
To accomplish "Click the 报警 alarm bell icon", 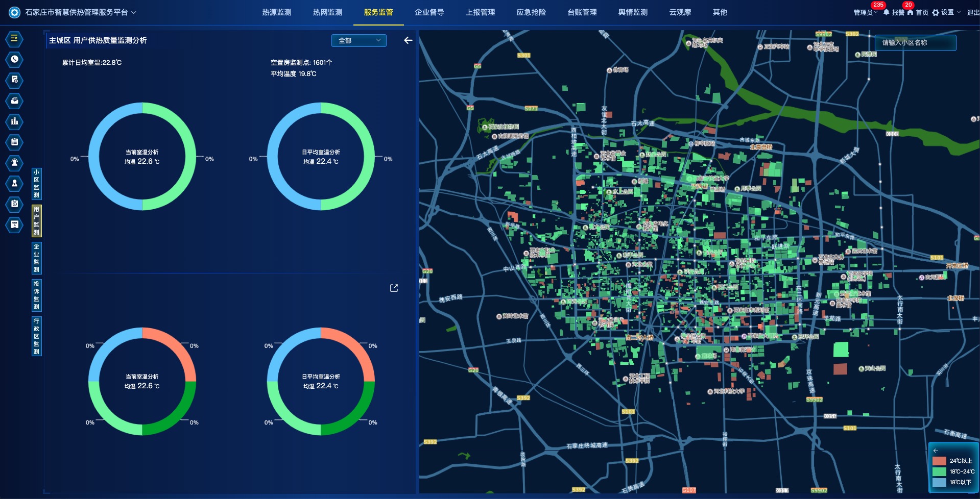I will click(x=887, y=12).
